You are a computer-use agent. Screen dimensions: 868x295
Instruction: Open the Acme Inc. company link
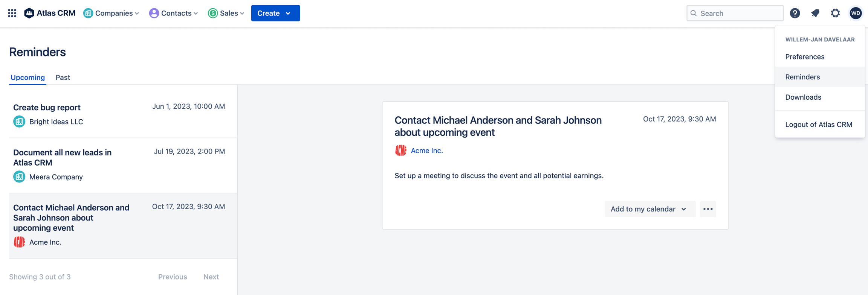[427, 151]
